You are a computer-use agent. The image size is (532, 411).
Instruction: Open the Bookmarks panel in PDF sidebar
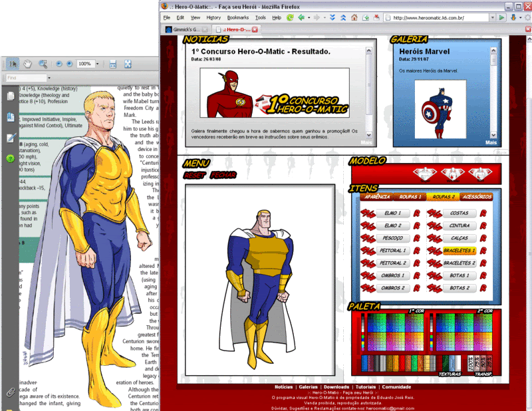(x=11, y=118)
